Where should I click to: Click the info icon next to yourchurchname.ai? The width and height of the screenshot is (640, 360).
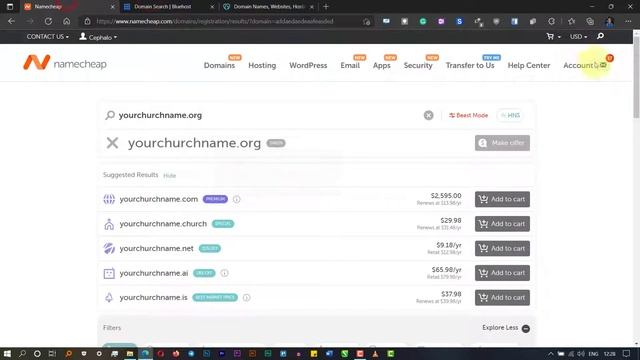click(x=224, y=273)
